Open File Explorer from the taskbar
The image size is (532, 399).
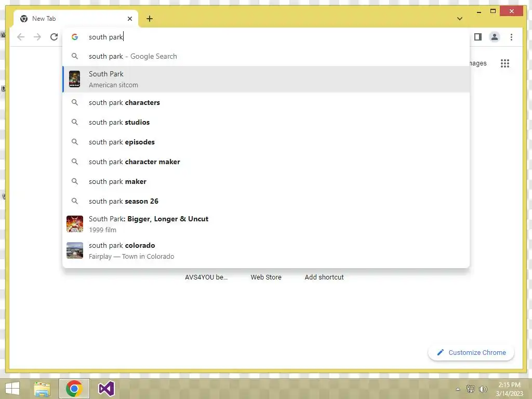coord(42,389)
